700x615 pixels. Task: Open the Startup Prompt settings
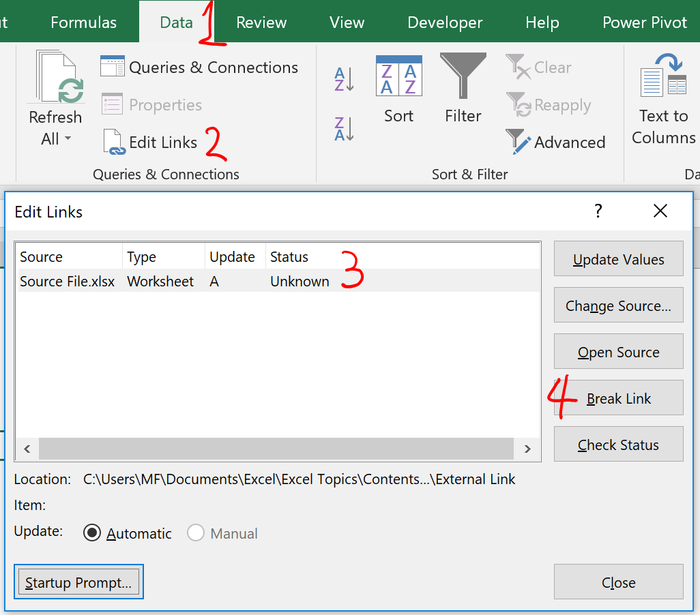(x=78, y=582)
